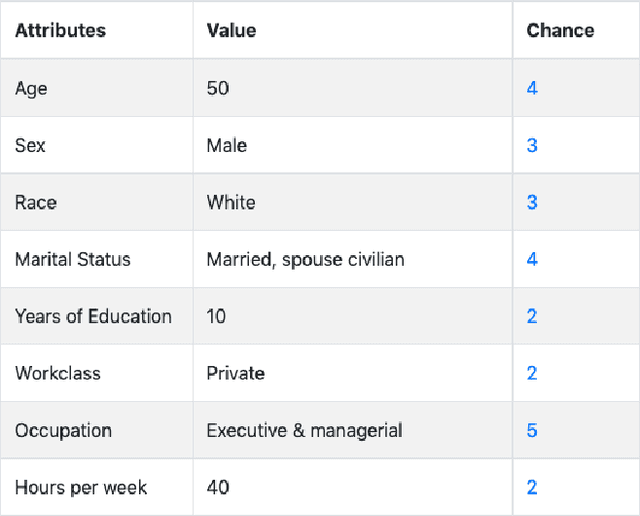
Task: Select the Occupation attribute cell
Action: click(x=63, y=430)
